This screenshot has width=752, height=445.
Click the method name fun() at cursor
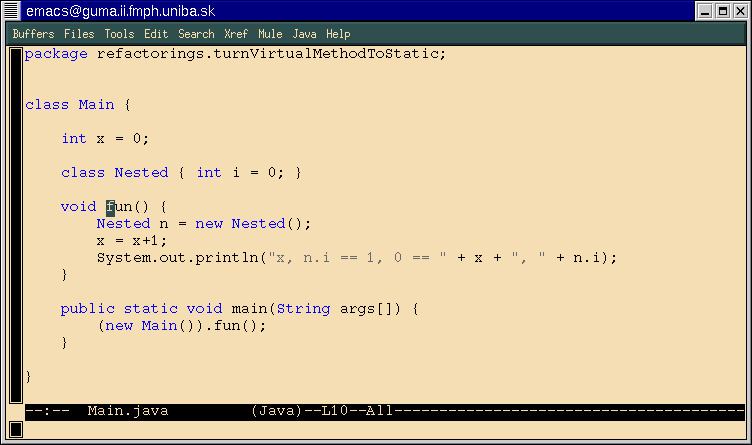[128, 207]
